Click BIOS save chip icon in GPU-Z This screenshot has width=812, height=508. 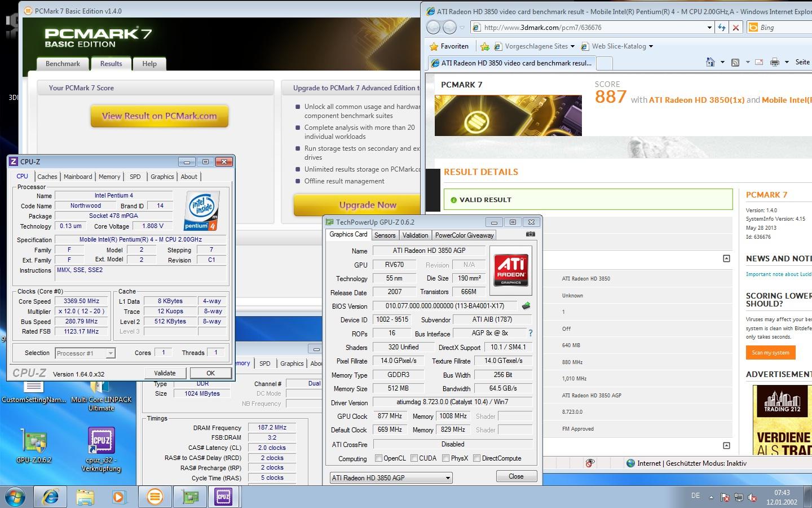526,306
